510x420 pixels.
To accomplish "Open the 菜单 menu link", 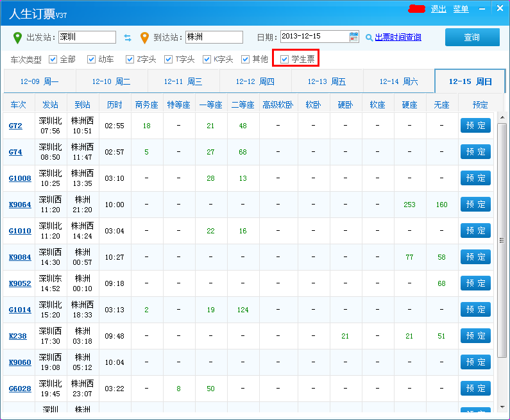I will 461,9.
